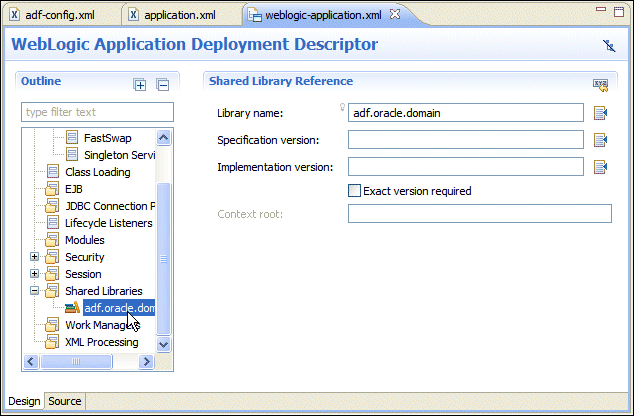Viewport: 634px width, 416px height.
Task: Click the FastSwap node icon
Action: point(72,137)
